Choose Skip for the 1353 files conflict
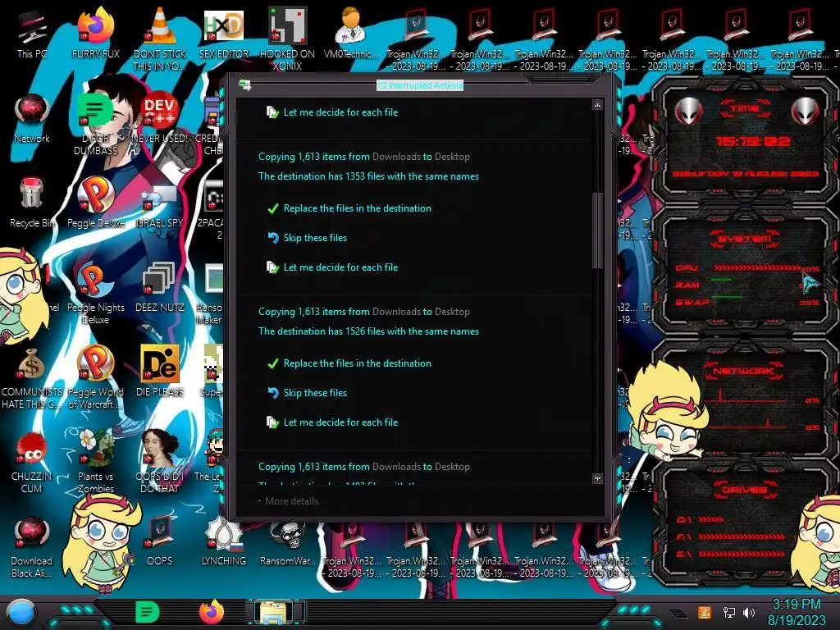Screen dimensions: 840x630 tap(307, 238)
